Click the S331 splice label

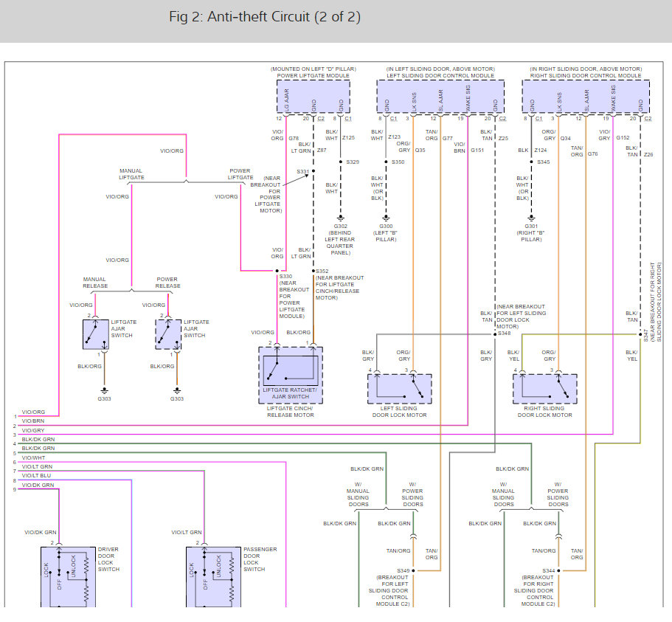coord(302,171)
